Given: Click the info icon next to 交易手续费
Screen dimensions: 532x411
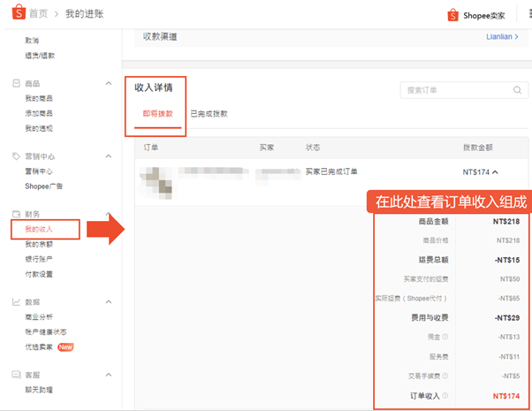Looking at the screenshot, I should [445, 376].
